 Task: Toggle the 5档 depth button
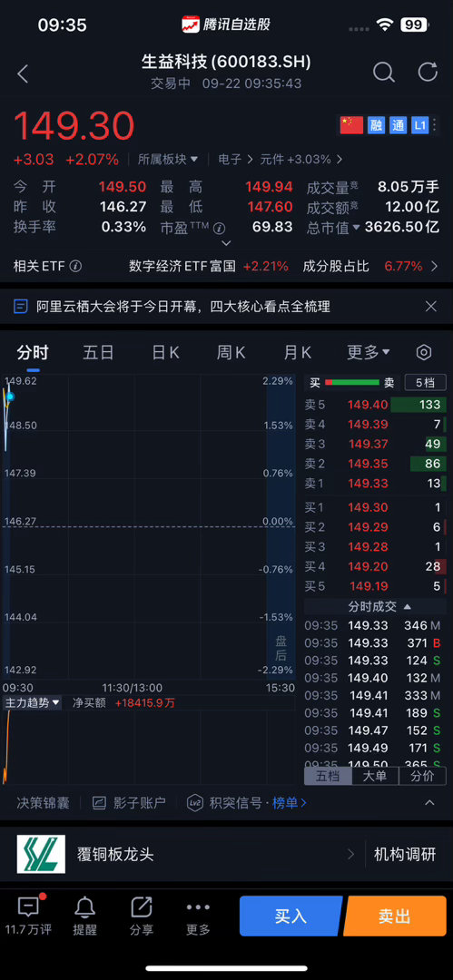[425, 383]
